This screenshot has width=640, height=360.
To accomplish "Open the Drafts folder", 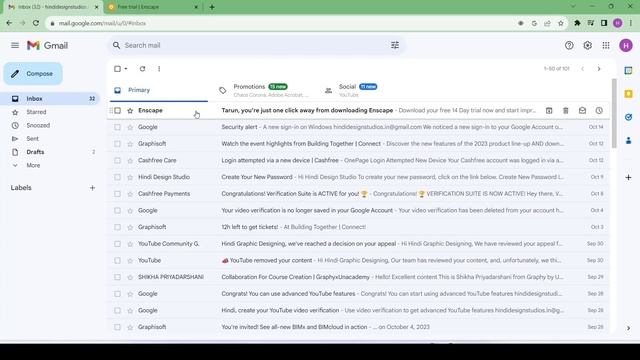I will click(x=51, y=152).
